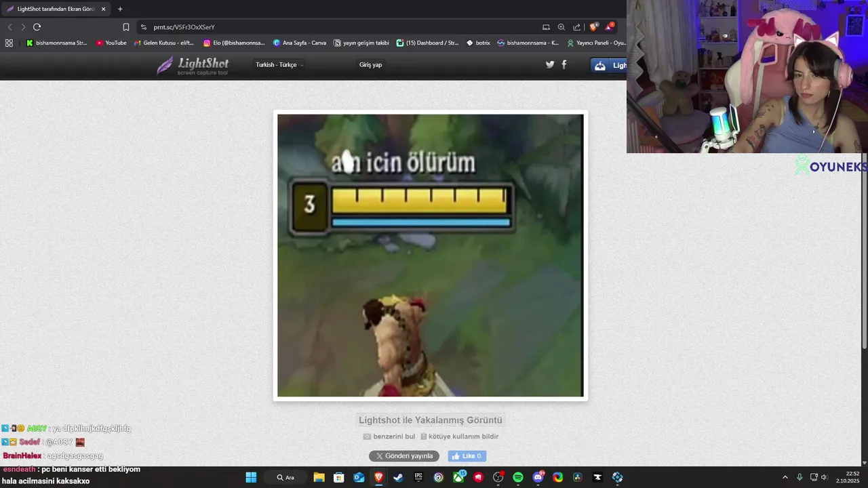Open site settings icon in address bar

pos(144,27)
